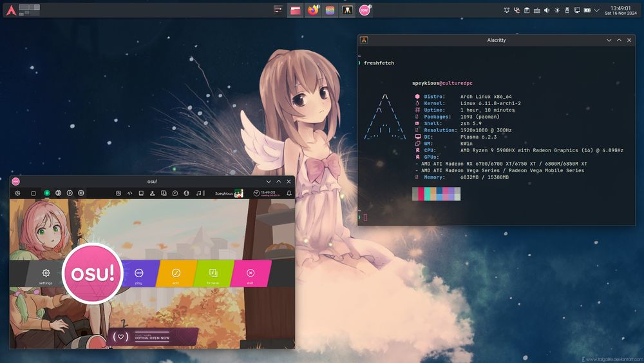The image size is (644, 363).
Task: Click the Radeon RX 6700 GPU line
Action: 501,164
